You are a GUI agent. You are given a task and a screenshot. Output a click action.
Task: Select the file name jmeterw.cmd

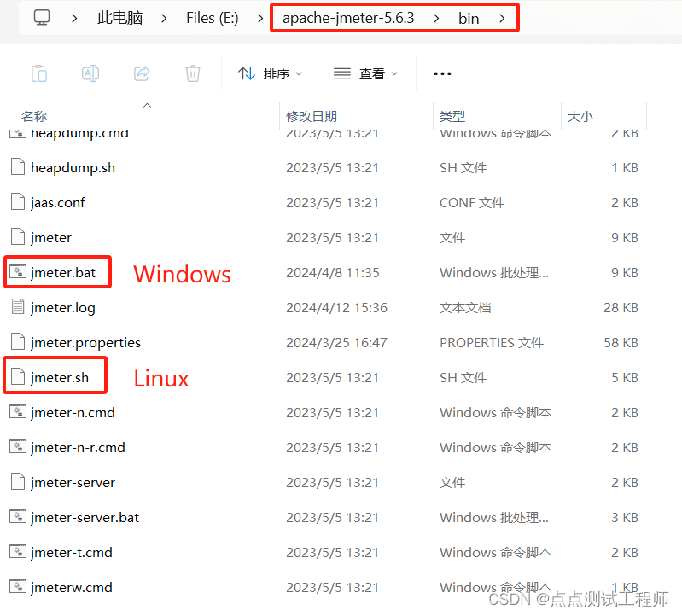pyautogui.click(x=72, y=588)
